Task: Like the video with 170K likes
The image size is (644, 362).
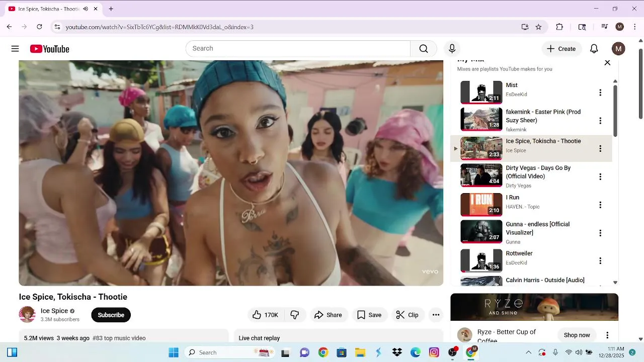Action: [266, 315]
